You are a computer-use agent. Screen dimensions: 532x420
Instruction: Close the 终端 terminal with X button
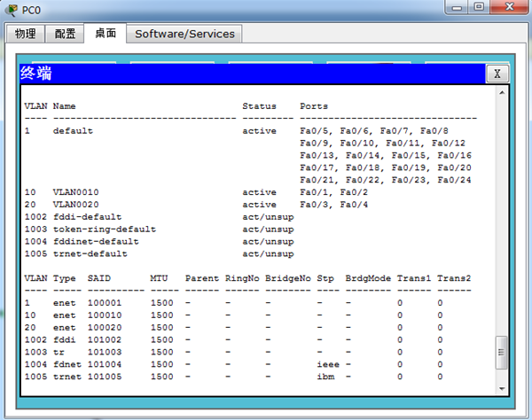pos(497,74)
